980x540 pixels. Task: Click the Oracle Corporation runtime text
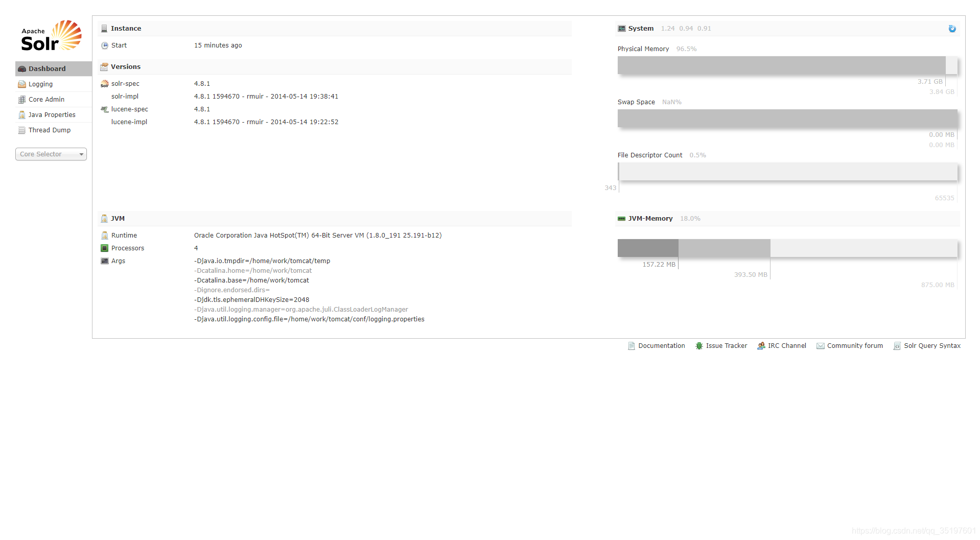coord(318,236)
